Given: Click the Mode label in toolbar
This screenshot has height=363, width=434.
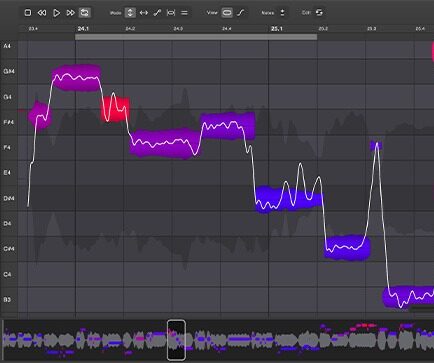Looking at the screenshot, I should click(x=115, y=13).
